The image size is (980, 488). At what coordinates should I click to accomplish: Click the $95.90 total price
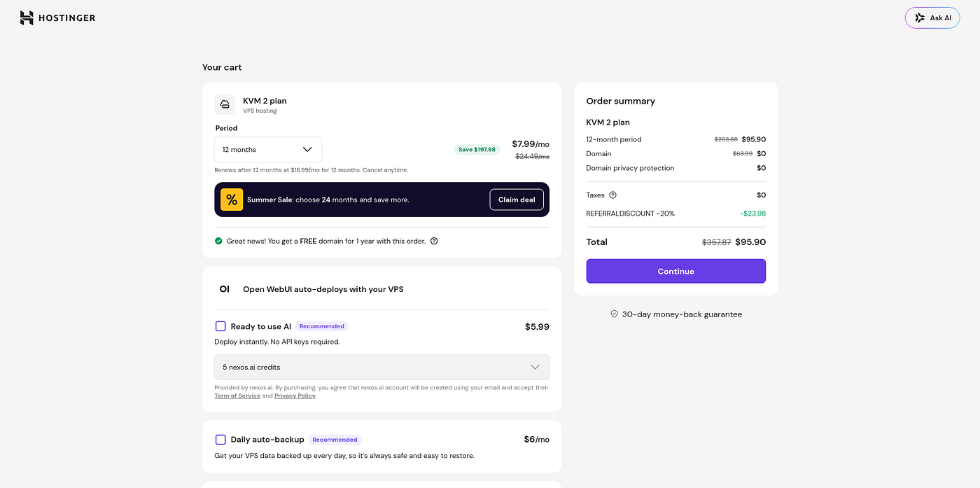coord(750,242)
